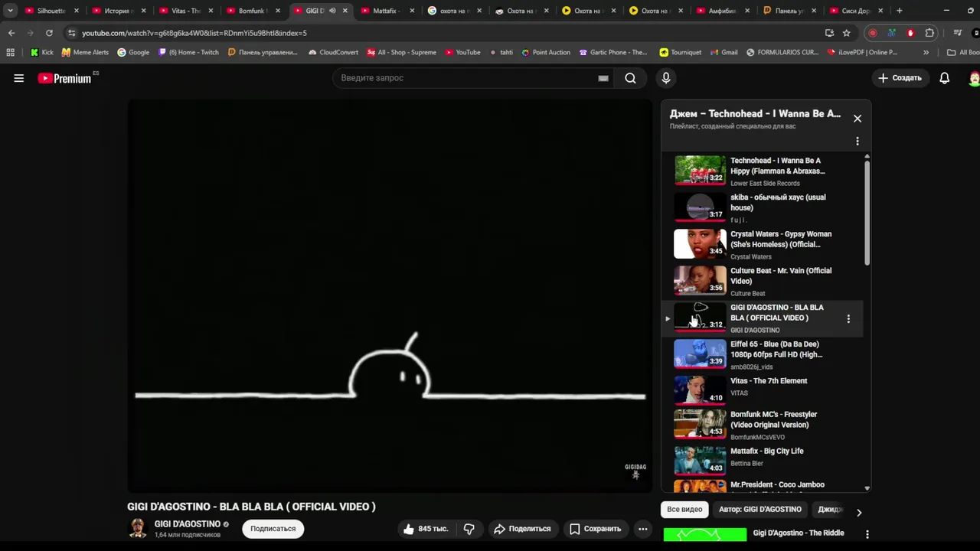Go to YouTube Premium home logo
The image size is (980, 551).
[x=64, y=78]
